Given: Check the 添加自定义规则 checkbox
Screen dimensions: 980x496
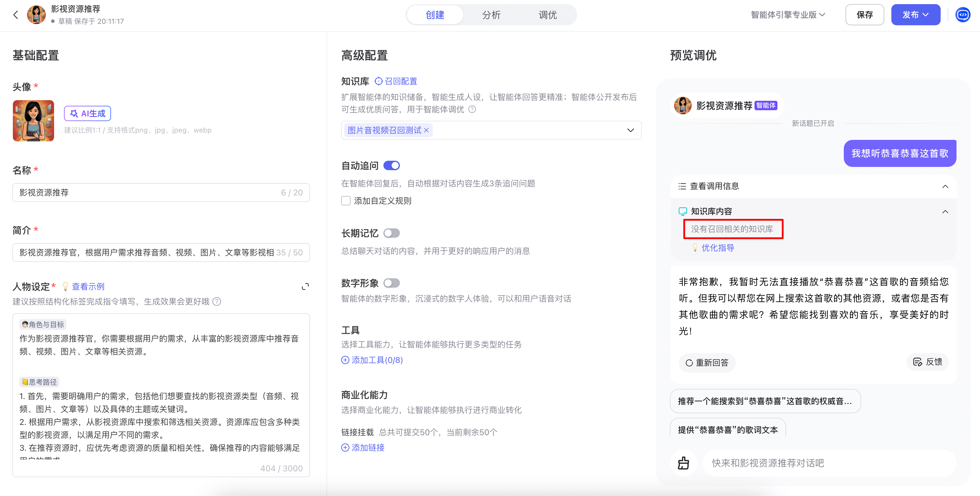Looking at the screenshot, I should [x=346, y=201].
